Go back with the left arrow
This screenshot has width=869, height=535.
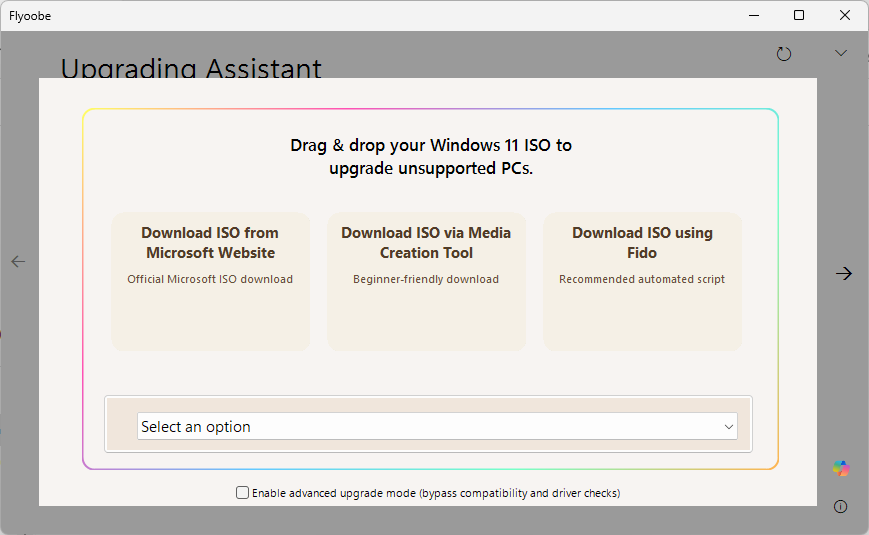(18, 262)
